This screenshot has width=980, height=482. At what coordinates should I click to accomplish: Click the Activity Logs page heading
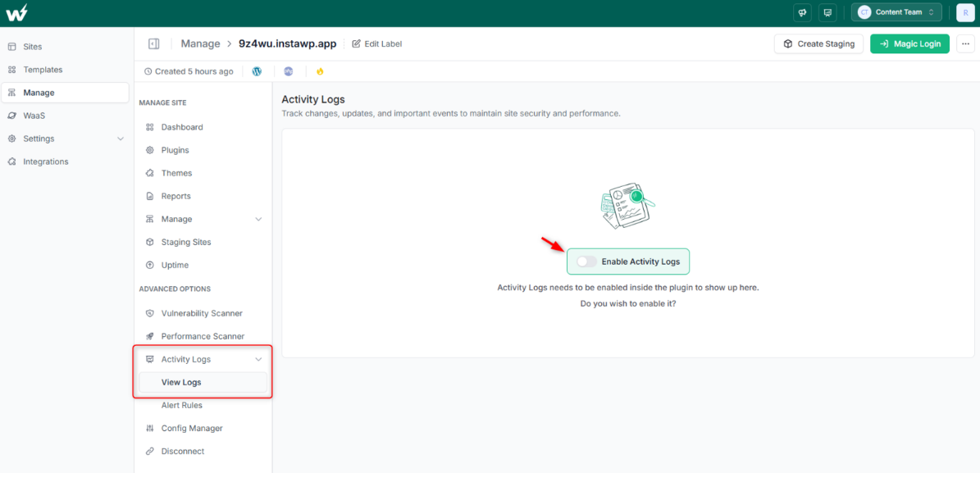tap(313, 99)
